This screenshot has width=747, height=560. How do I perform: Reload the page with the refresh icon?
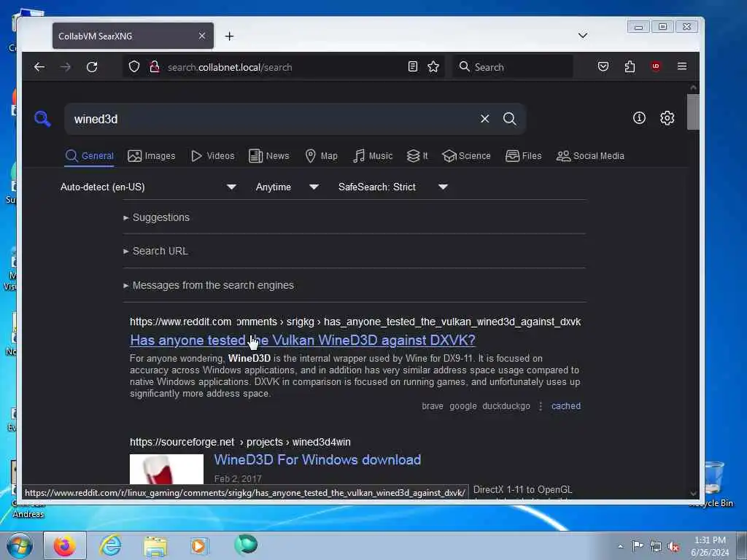(x=92, y=67)
